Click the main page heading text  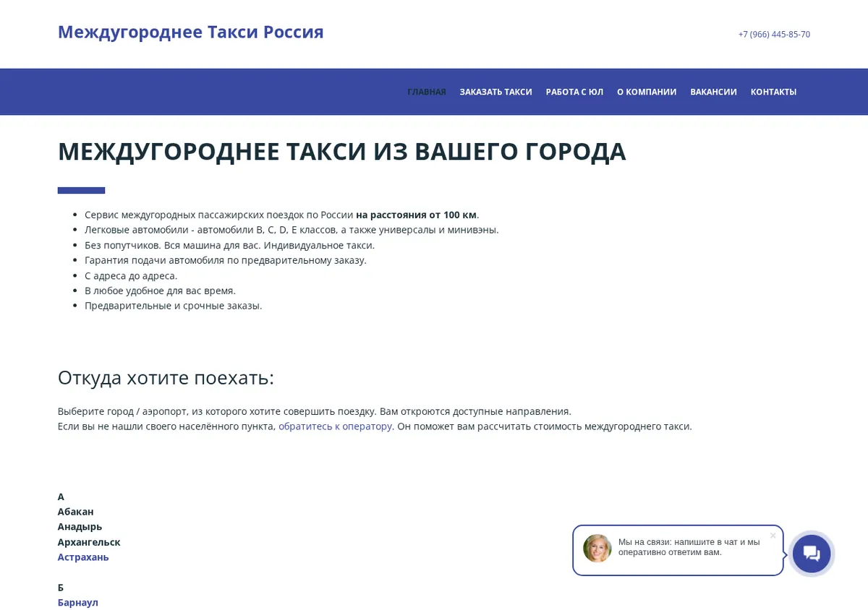[x=342, y=151]
